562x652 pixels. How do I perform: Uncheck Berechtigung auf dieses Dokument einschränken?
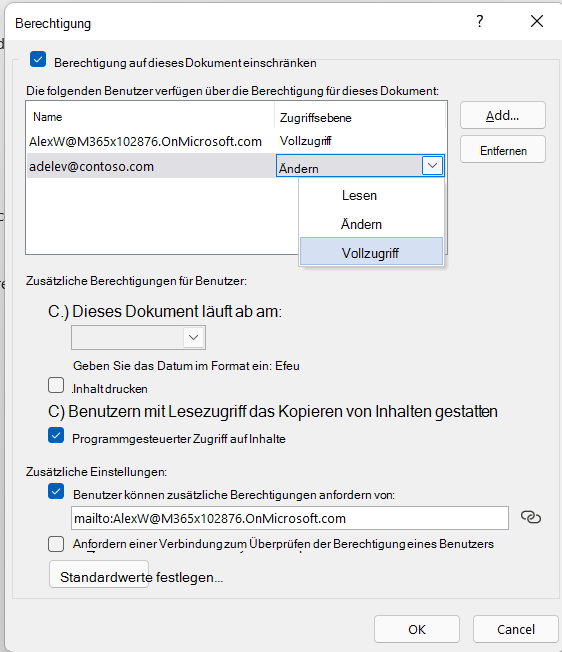tap(38, 59)
